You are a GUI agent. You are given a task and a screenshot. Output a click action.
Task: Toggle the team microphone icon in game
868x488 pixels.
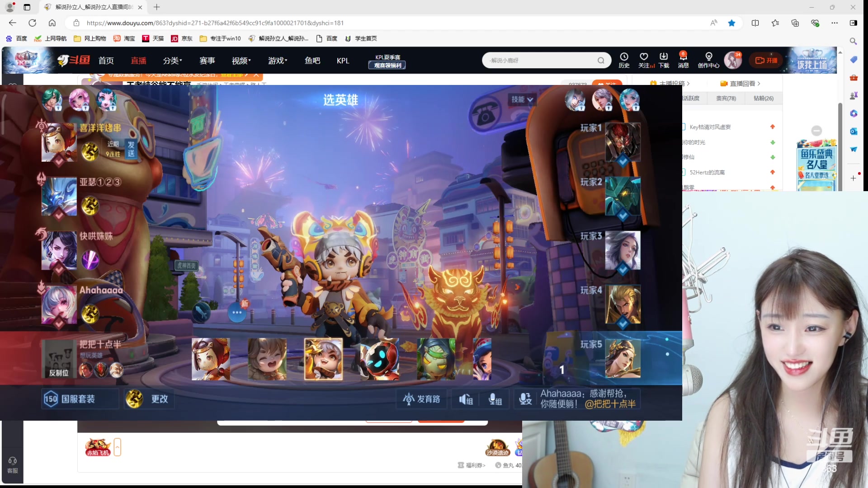pos(495,399)
